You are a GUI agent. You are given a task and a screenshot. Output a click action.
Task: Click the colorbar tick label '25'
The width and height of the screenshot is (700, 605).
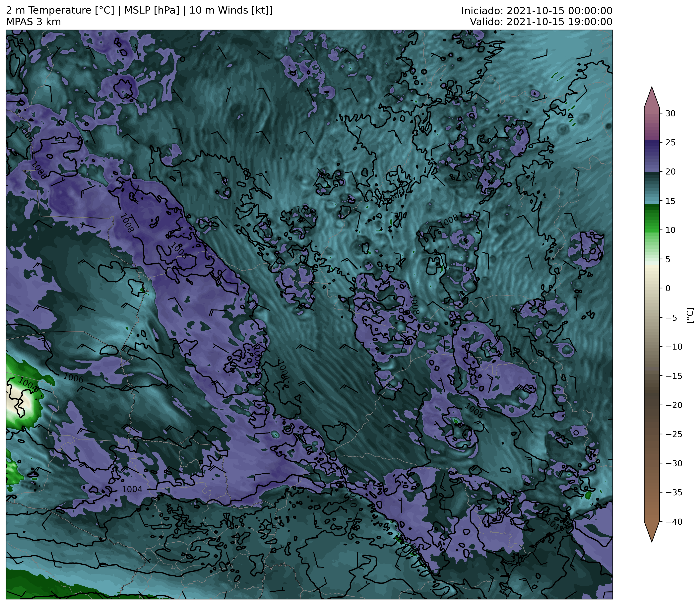tap(671, 143)
